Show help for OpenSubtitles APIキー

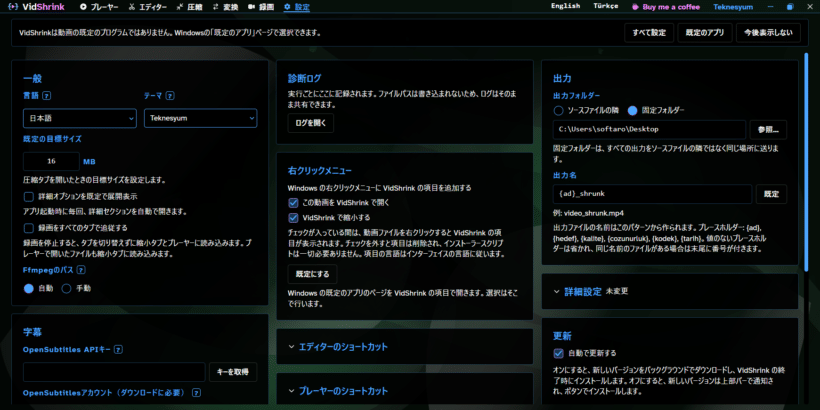(119, 349)
